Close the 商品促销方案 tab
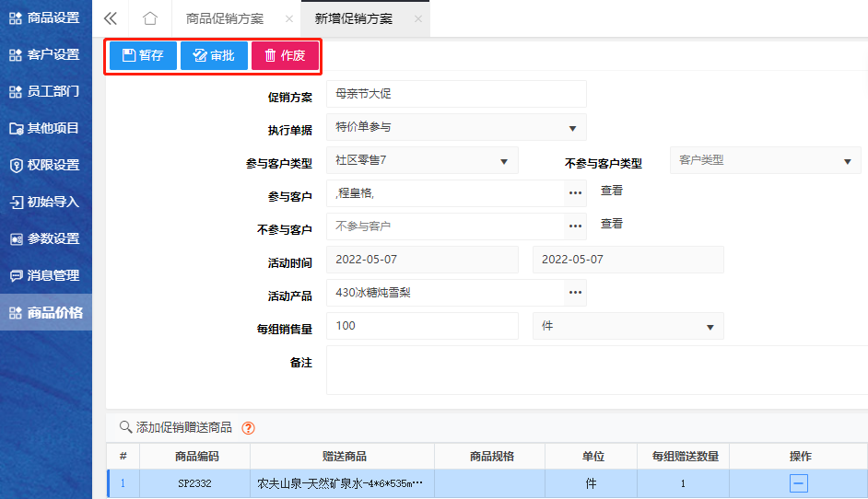Viewport: 868px width, 499px height. click(x=289, y=18)
